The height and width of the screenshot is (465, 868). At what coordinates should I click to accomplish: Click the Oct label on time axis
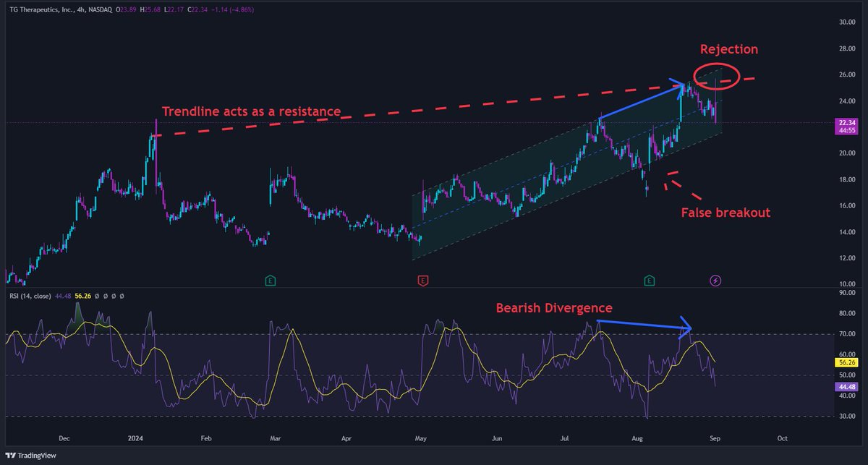(x=782, y=438)
